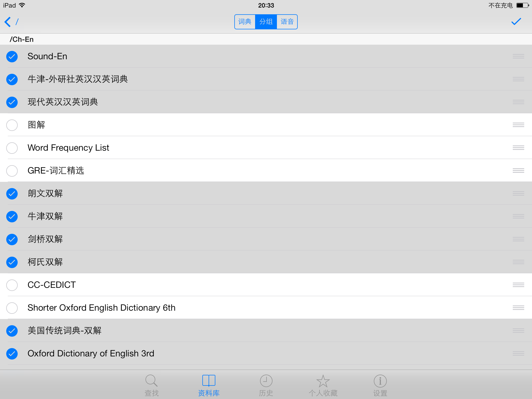Tap reorder handle of Oxford Dictionary 3rd
The width and height of the screenshot is (532, 399).
(518, 354)
